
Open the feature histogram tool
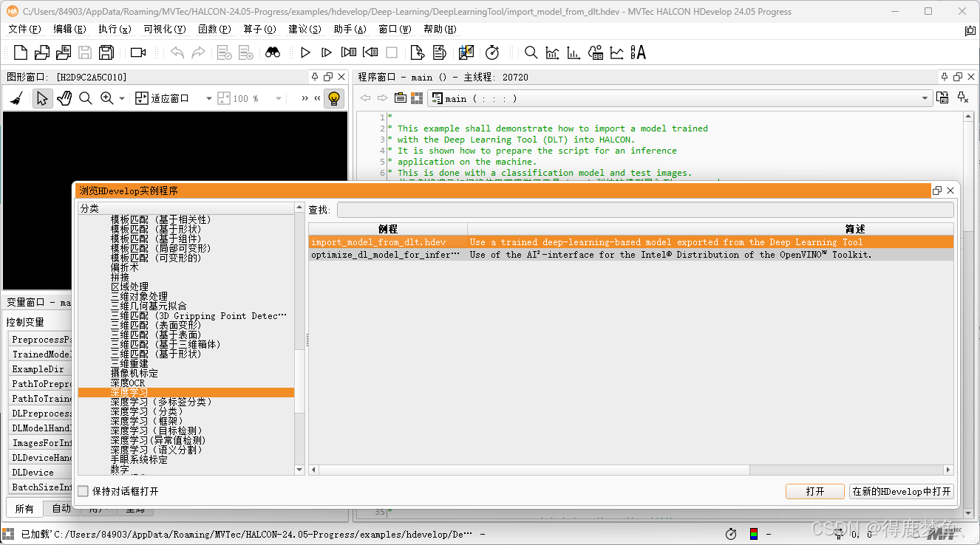574,52
